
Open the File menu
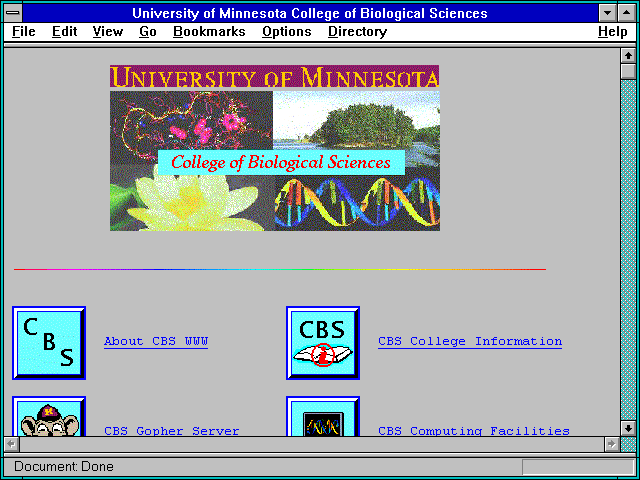coord(24,32)
